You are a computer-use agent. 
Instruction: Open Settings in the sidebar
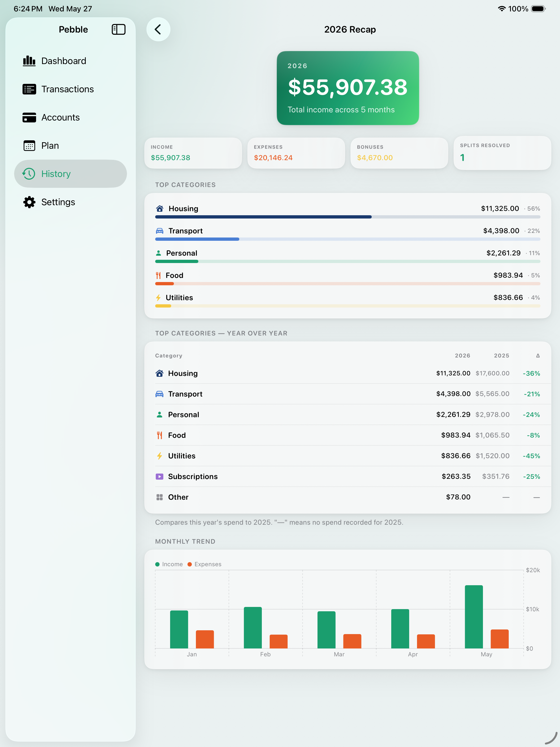point(70,202)
